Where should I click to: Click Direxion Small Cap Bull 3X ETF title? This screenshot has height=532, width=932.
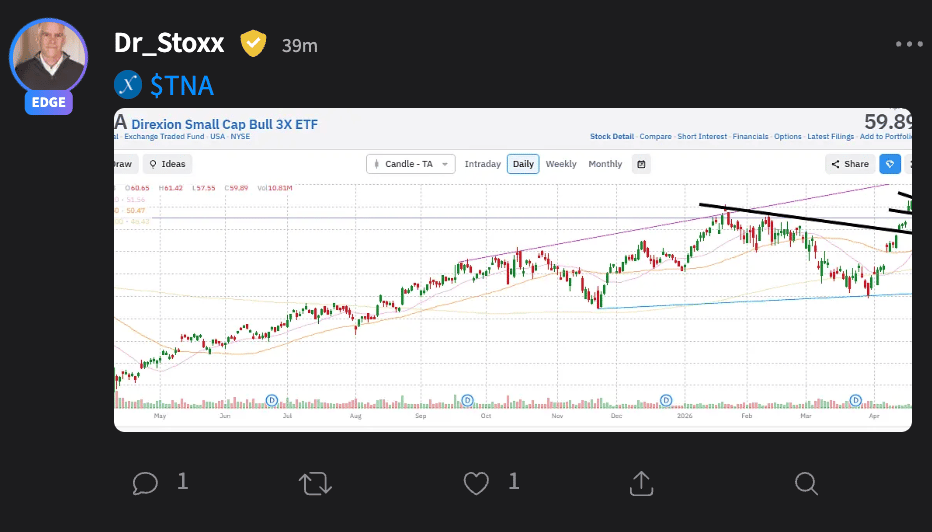tap(225, 124)
